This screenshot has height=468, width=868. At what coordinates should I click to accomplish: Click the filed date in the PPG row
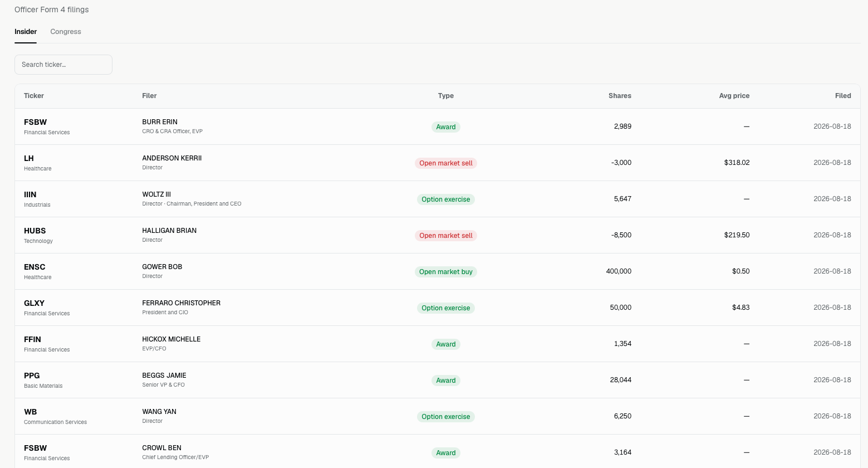coord(832,380)
